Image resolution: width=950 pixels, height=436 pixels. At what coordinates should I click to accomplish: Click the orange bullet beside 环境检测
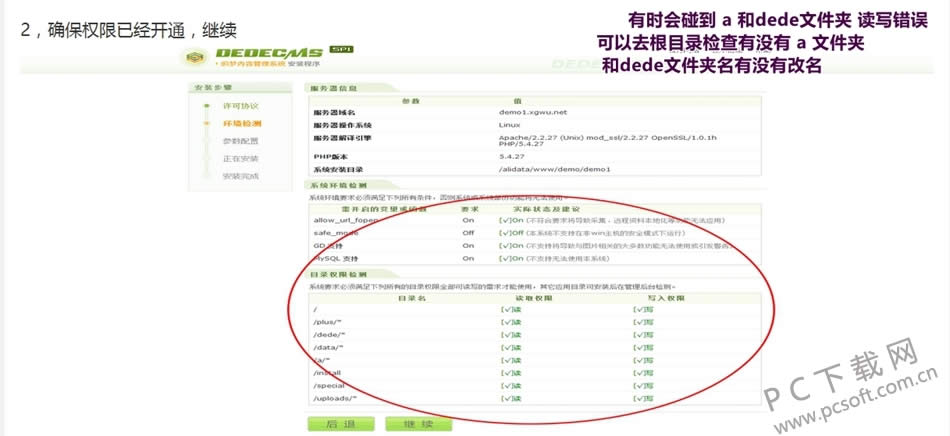click(x=206, y=123)
